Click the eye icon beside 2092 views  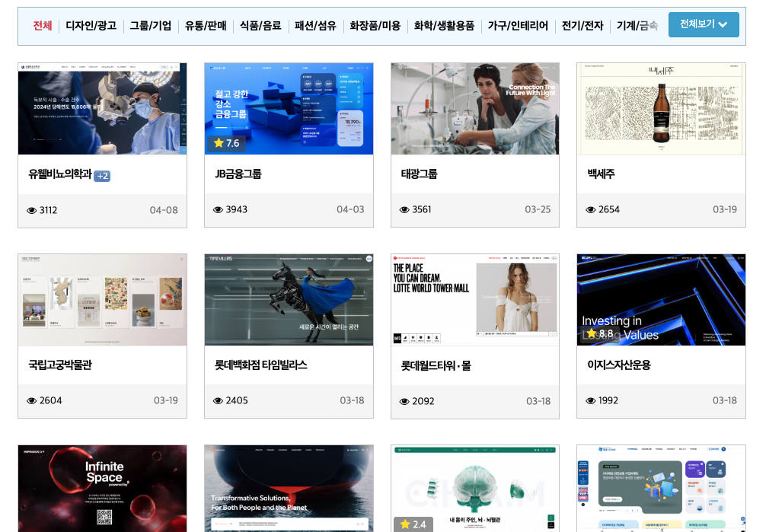pos(404,402)
